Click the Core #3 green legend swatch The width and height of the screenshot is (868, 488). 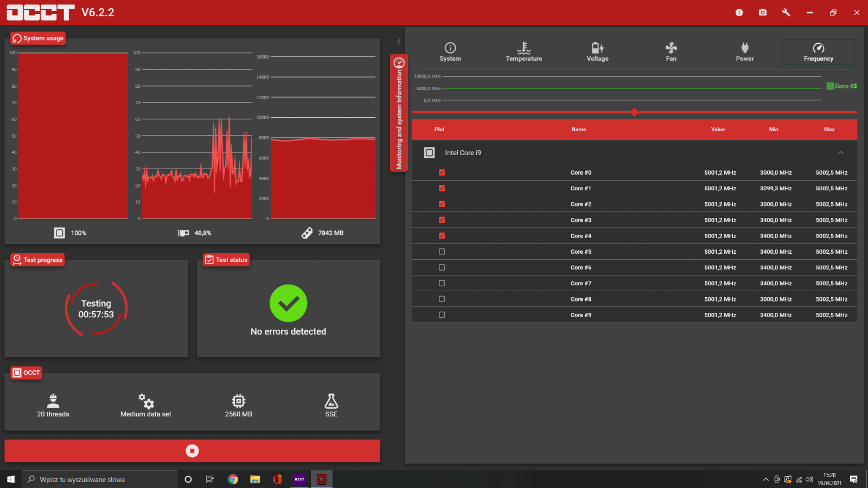click(830, 86)
